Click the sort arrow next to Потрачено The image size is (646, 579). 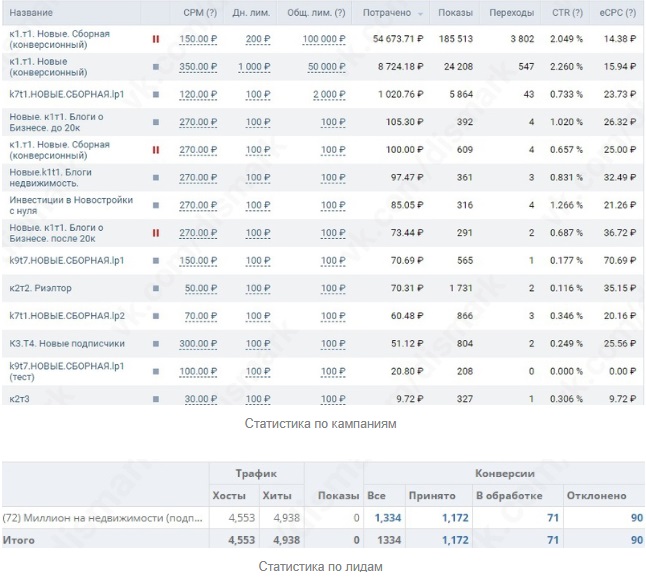coord(420,13)
